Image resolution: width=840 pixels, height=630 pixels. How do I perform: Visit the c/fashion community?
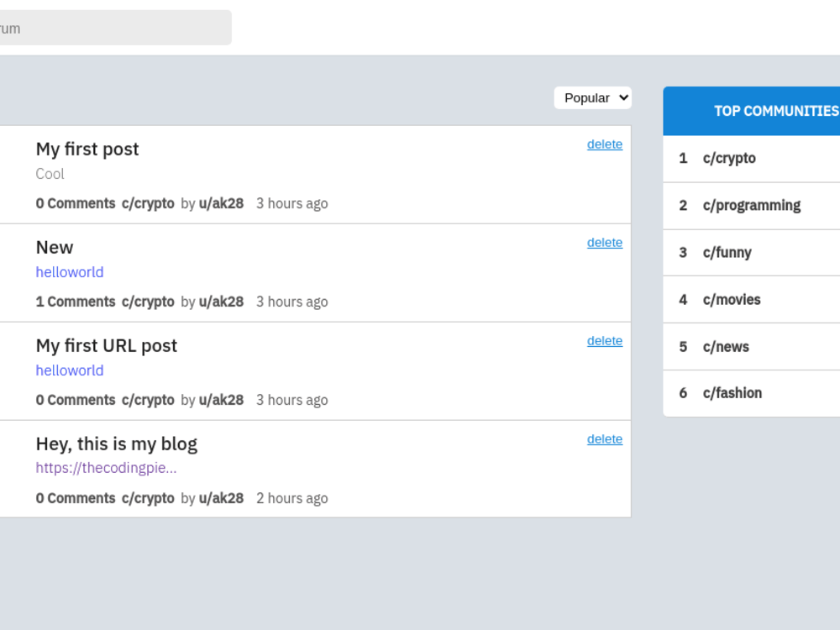pyautogui.click(x=732, y=392)
